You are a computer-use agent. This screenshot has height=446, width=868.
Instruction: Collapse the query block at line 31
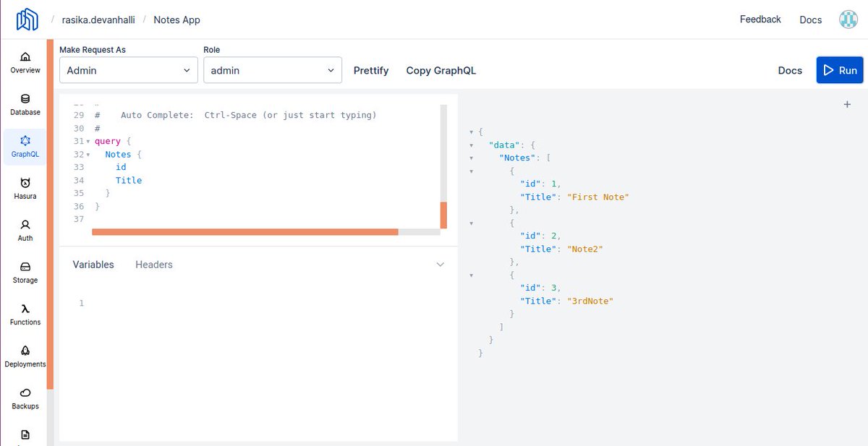point(88,142)
